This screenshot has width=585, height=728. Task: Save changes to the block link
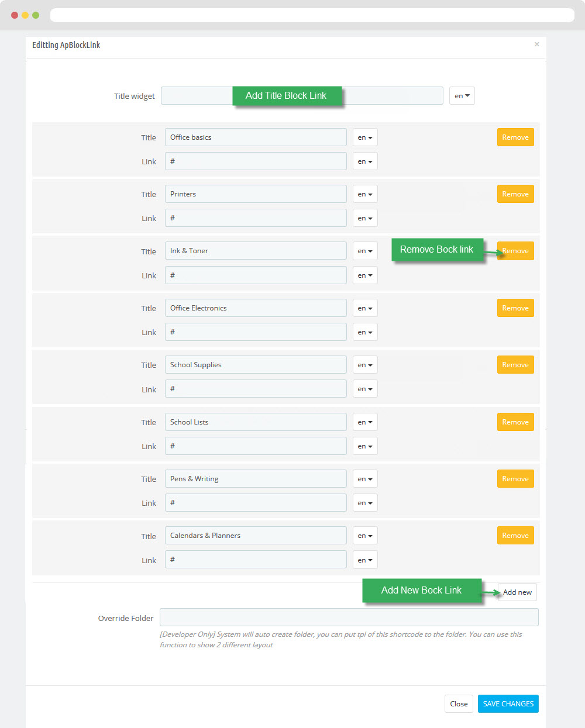pos(508,704)
